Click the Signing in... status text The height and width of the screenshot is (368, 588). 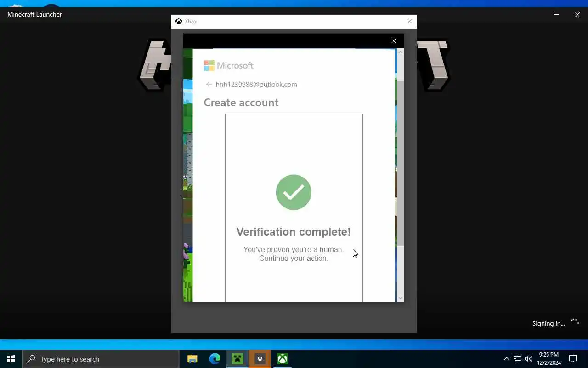pos(548,323)
